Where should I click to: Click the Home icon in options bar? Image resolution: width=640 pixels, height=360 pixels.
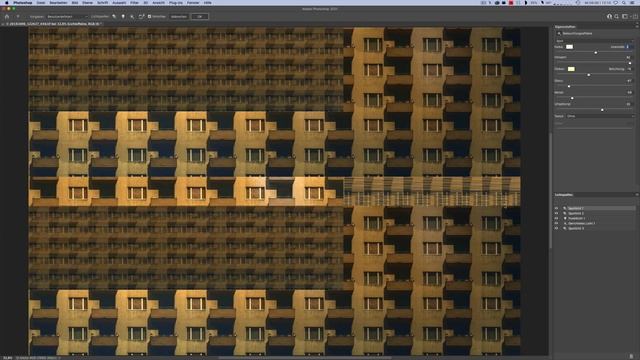point(7,17)
